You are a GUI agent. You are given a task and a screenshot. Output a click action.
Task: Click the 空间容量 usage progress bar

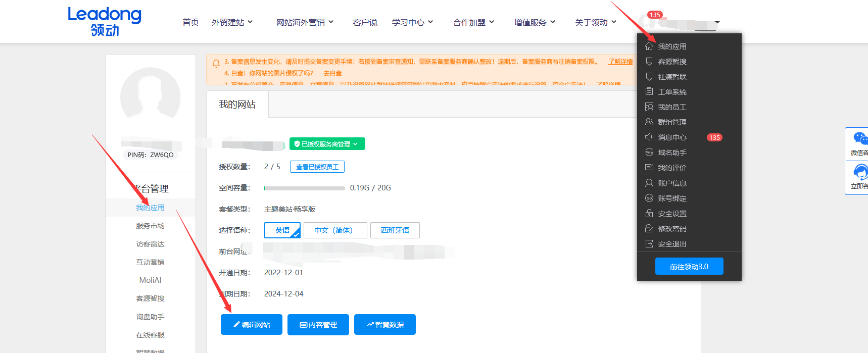(x=305, y=188)
